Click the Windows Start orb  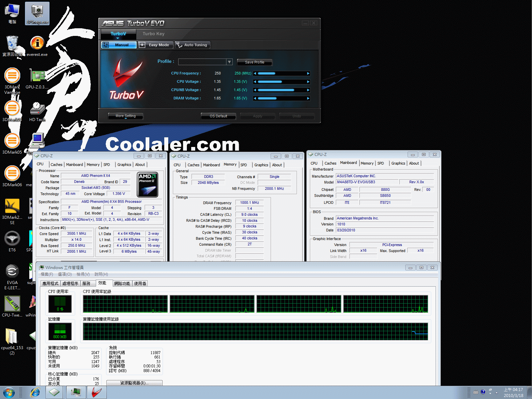(x=9, y=393)
